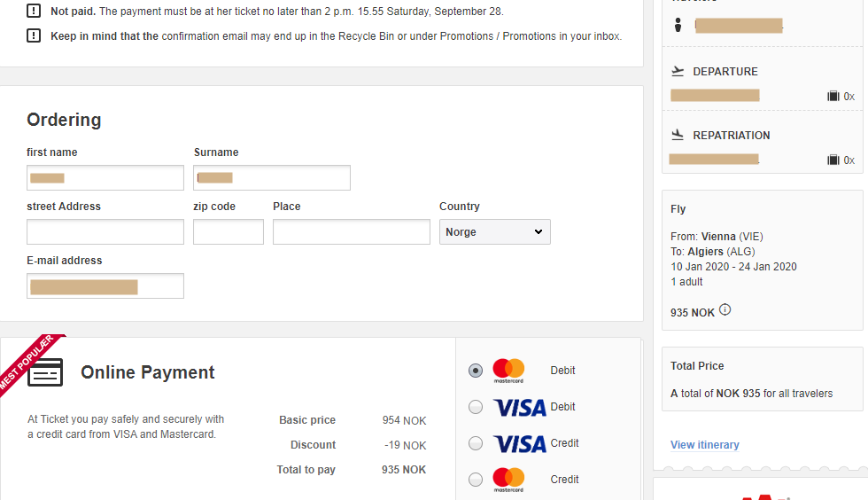
Task: Click the zip code input field
Action: tap(229, 231)
